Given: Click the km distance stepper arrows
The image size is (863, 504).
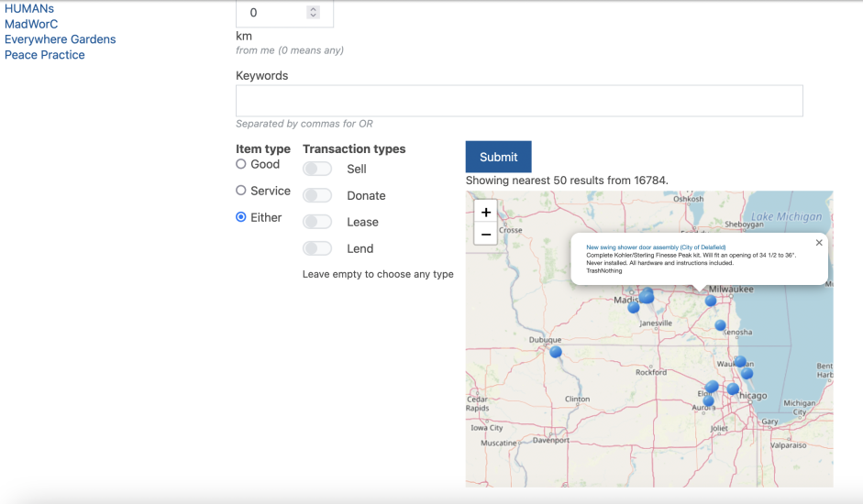Looking at the screenshot, I should point(314,13).
